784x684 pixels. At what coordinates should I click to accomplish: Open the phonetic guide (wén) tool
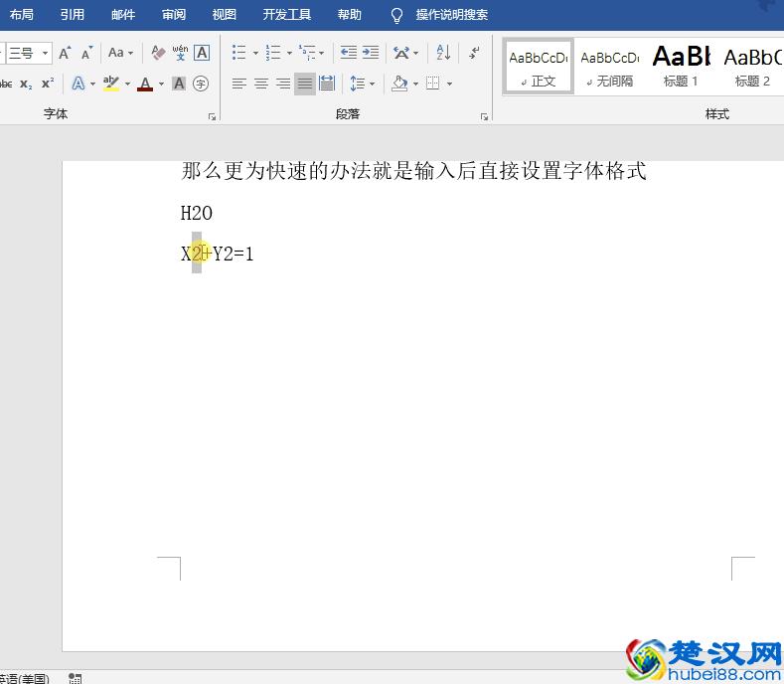(180, 53)
